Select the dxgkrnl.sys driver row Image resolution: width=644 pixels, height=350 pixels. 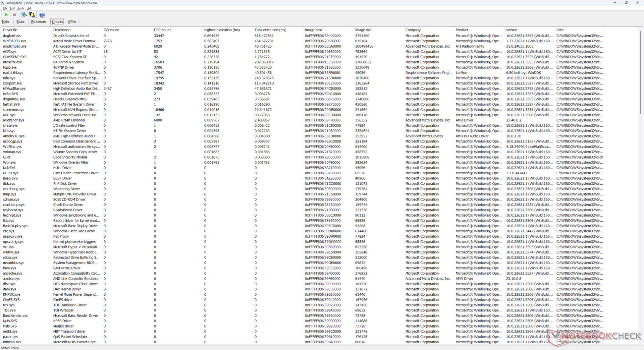(x=303, y=36)
